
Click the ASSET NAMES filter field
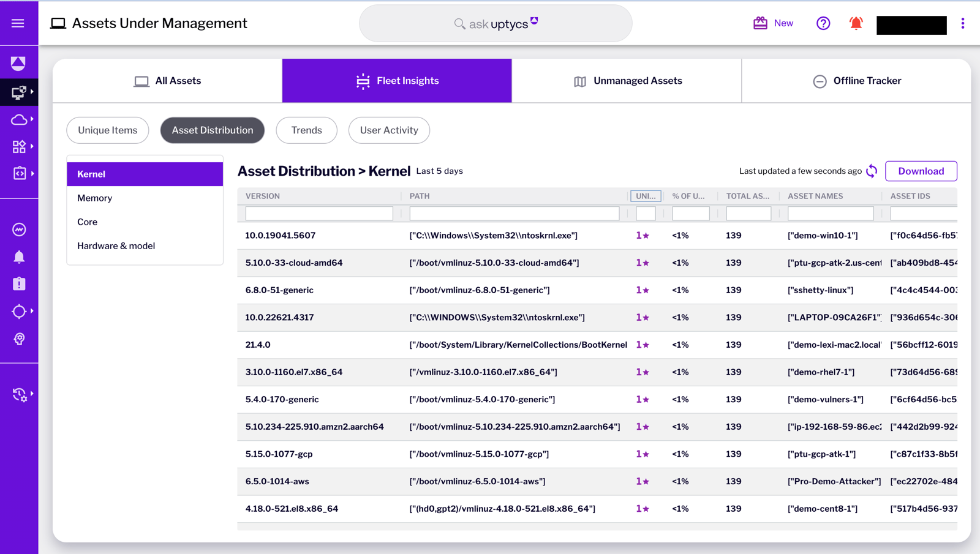831,214
